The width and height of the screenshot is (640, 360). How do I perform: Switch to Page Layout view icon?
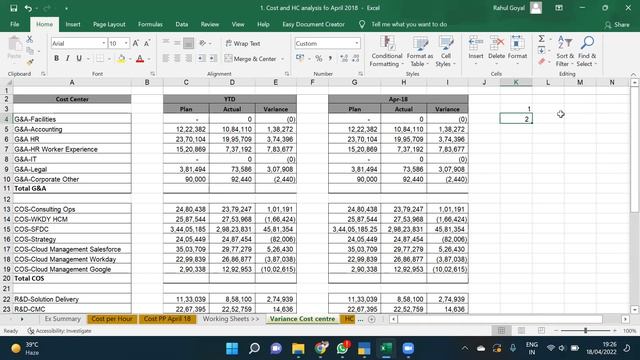pos(521,331)
